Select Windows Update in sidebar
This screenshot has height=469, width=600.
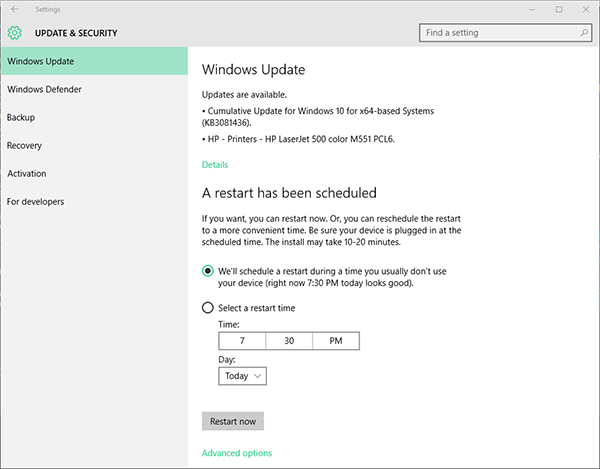pyautogui.click(x=94, y=61)
